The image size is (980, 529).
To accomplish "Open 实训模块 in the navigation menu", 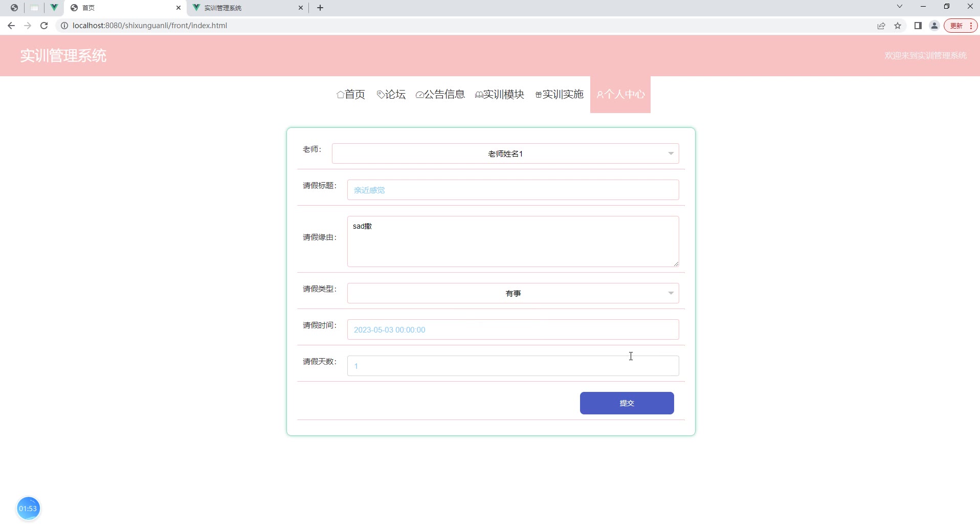I will point(500,95).
